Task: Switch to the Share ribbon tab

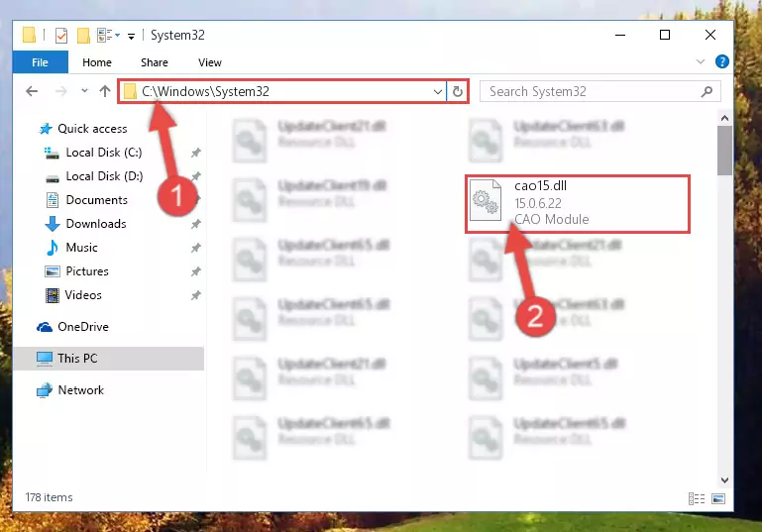Action: 154,62
